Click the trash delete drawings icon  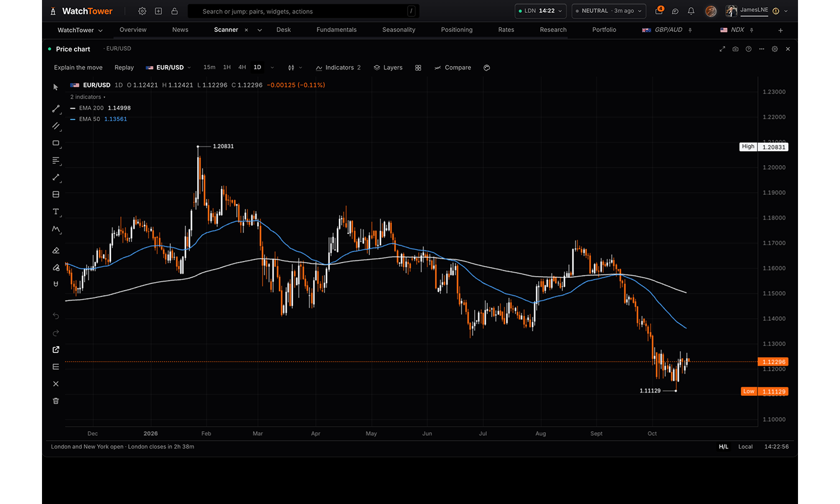pyautogui.click(x=56, y=401)
